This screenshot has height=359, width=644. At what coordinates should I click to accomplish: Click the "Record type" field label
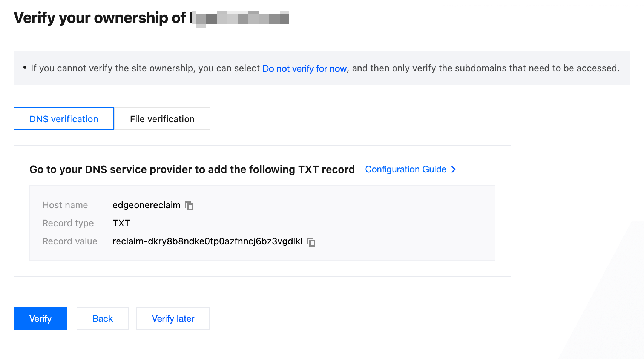click(68, 223)
